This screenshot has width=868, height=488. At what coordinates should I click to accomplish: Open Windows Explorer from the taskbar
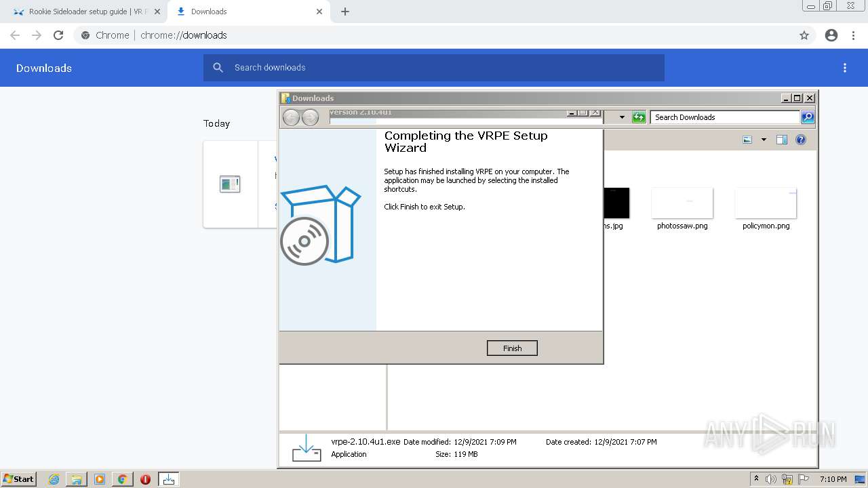[x=77, y=479]
